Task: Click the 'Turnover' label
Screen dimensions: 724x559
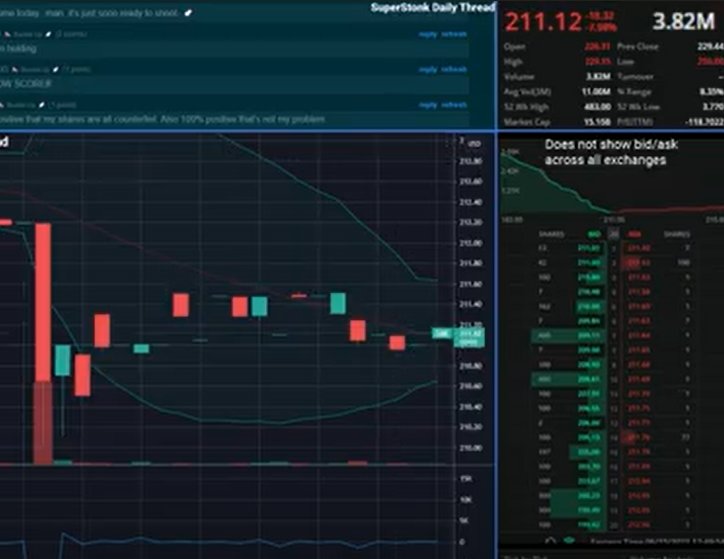Action: [x=635, y=77]
